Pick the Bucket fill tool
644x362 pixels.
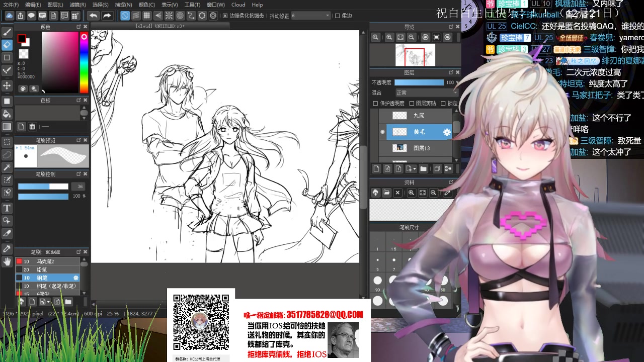click(x=7, y=114)
